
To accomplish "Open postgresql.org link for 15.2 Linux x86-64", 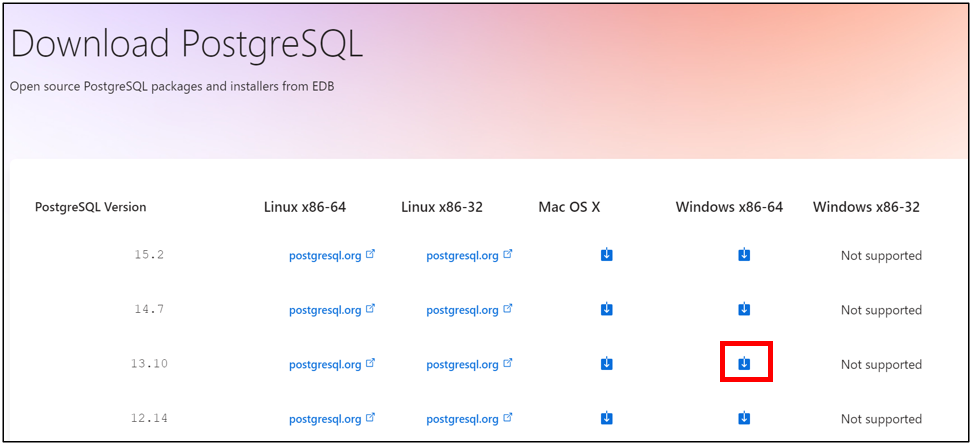I will pos(332,256).
